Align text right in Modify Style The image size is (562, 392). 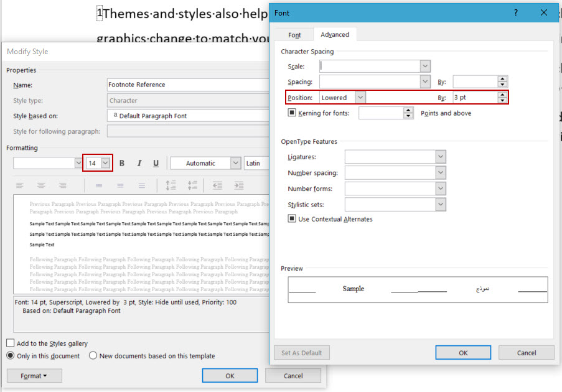63,185
